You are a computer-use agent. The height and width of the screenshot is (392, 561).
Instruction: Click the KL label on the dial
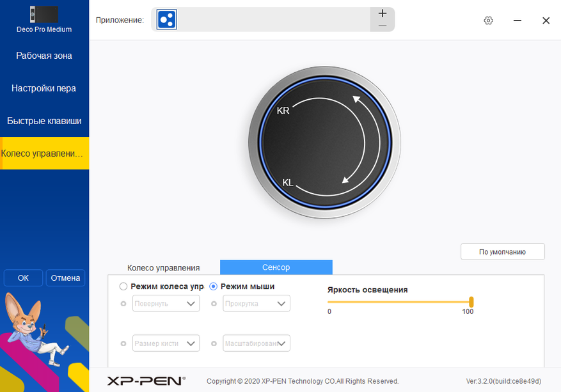click(288, 182)
